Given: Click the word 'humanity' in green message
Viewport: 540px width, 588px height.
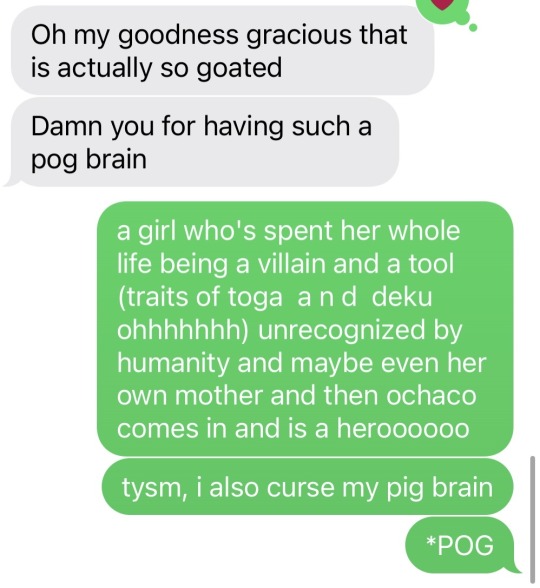Looking at the screenshot, I should tap(173, 364).
